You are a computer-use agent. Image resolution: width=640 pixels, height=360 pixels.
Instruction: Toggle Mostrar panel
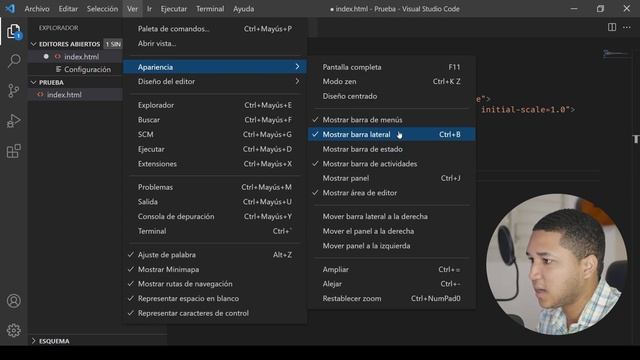point(391,178)
